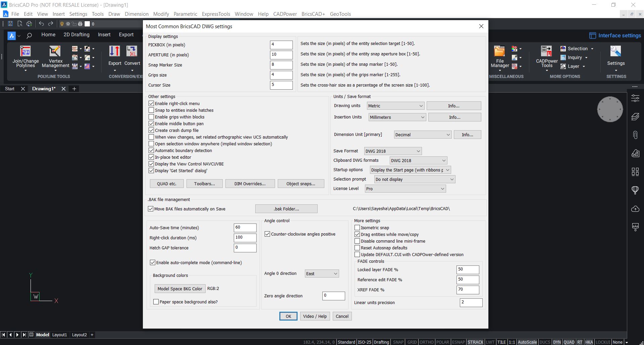644x345 pixels.
Task: Toggle Automatic boundary detection checkbox
Action: (x=151, y=151)
